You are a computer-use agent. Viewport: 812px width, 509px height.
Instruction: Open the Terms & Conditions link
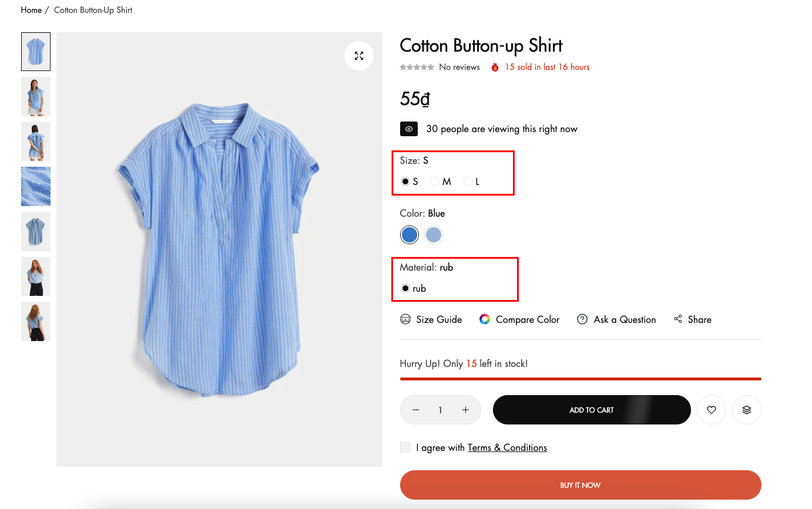(x=507, y=447)
